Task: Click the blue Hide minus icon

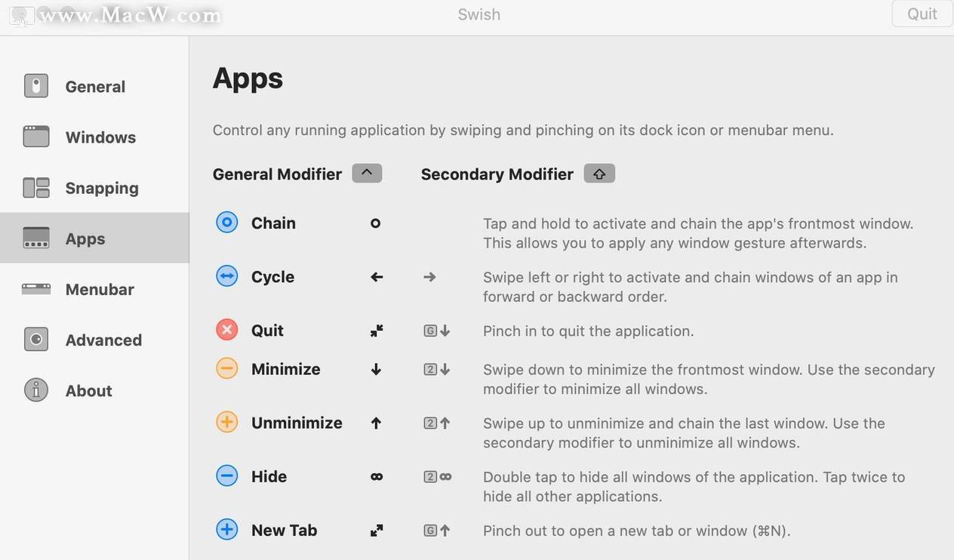Action: point(226,475)
